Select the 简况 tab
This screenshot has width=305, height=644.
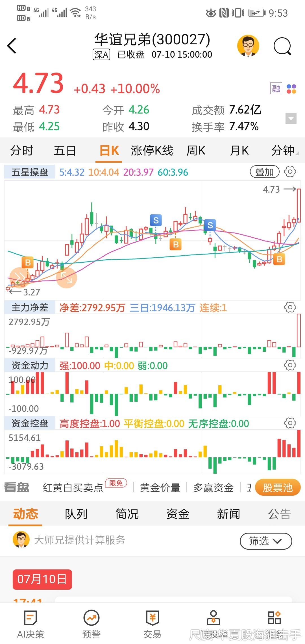[x=127, y=514]
